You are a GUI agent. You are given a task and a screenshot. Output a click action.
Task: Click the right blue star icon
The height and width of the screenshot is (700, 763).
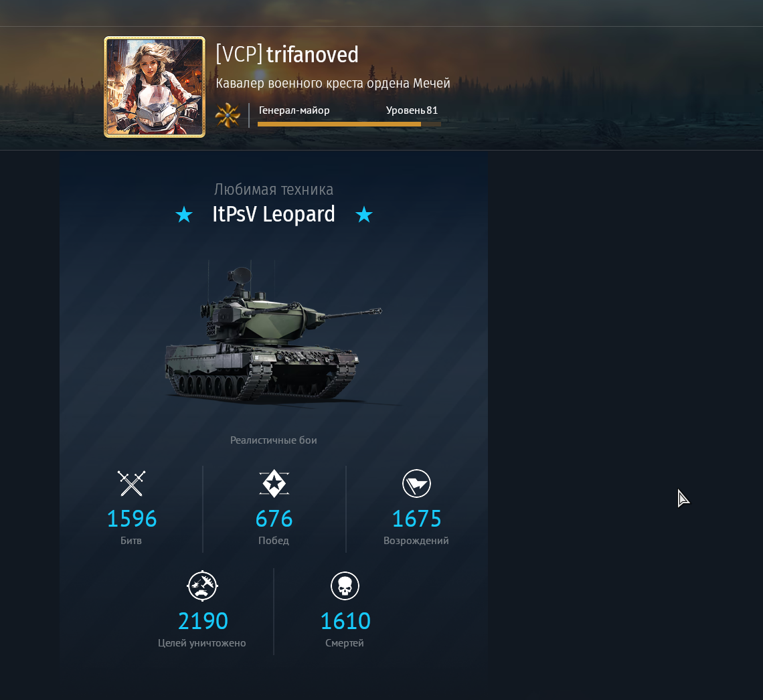[364, 215]
